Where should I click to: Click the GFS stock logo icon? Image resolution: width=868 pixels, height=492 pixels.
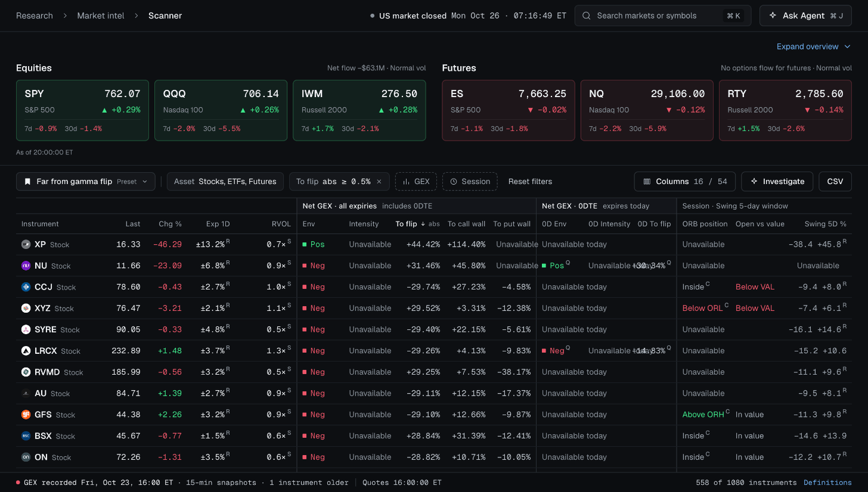pos(26,415)
